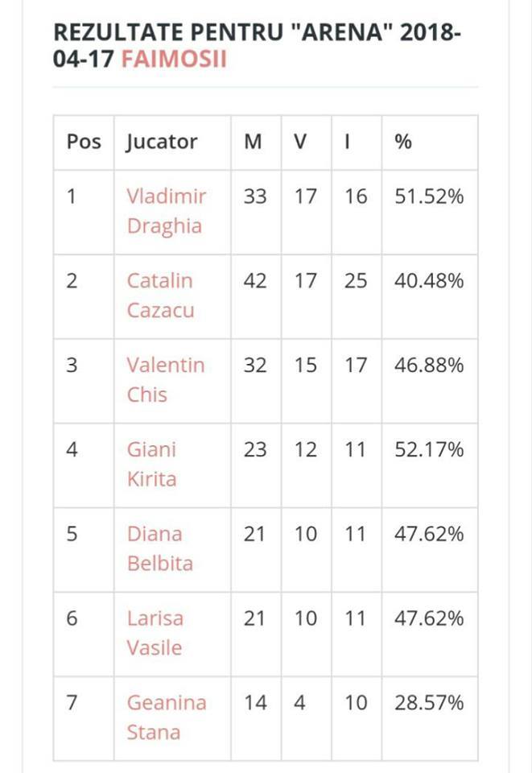Screen dimensions: 532x773
Task: Select the 52.17% cell for Giani Kirita
Action: pyautogui.click(x=429, y=449)
